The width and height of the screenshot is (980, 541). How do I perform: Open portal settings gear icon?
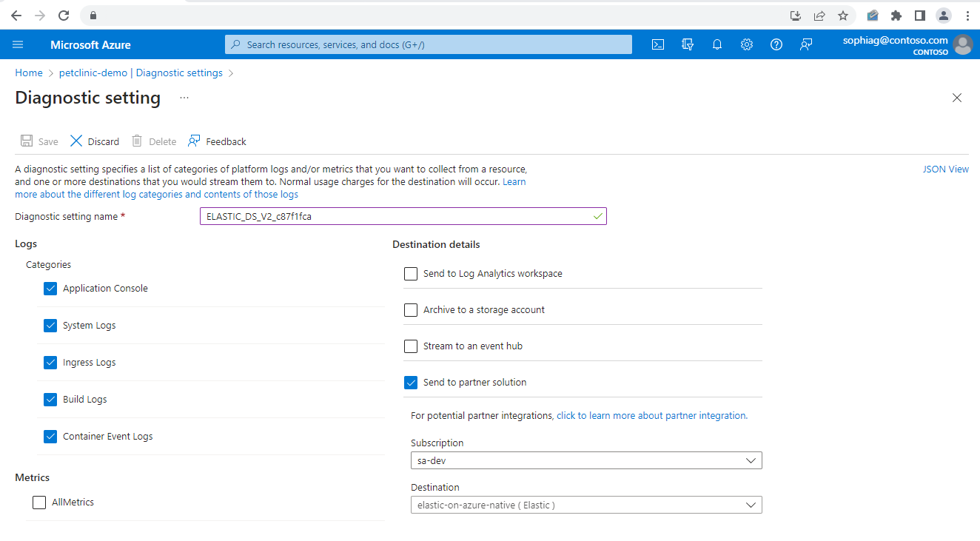pyautogui.click(x=747, y=44)
